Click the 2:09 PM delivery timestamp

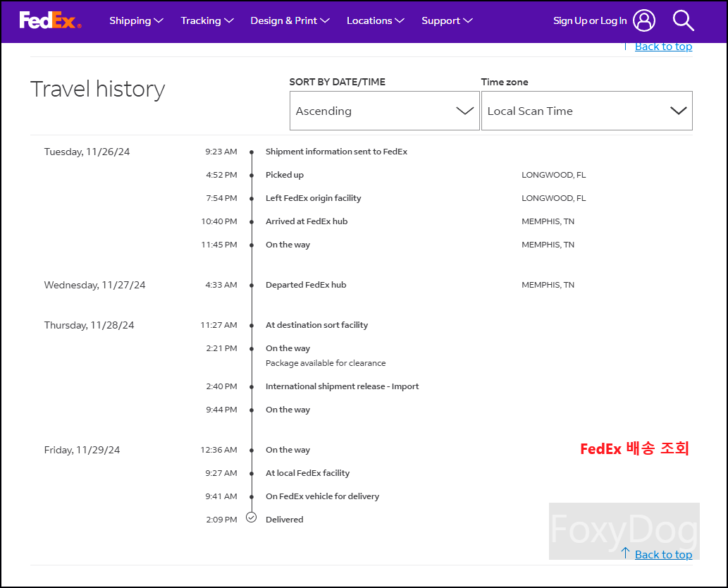[221, 520]
